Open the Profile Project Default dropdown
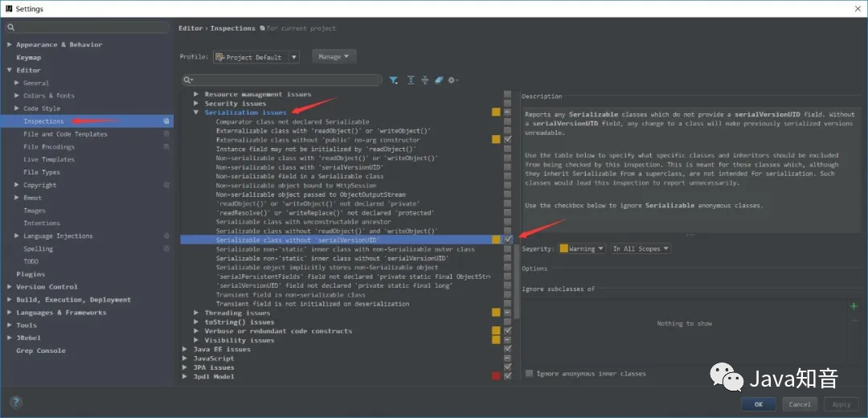The height and width of the screenshot is (418, 868). click(x=256, y=57)
